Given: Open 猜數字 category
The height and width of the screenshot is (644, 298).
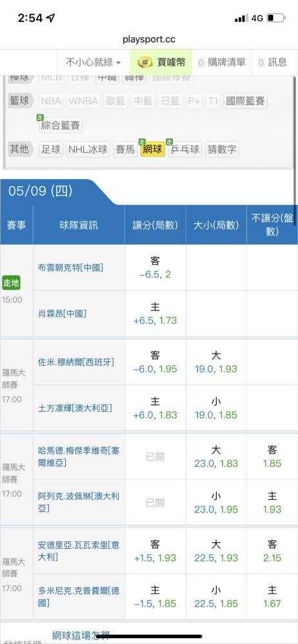Looking at the screenshot, I should coord(222,149).
